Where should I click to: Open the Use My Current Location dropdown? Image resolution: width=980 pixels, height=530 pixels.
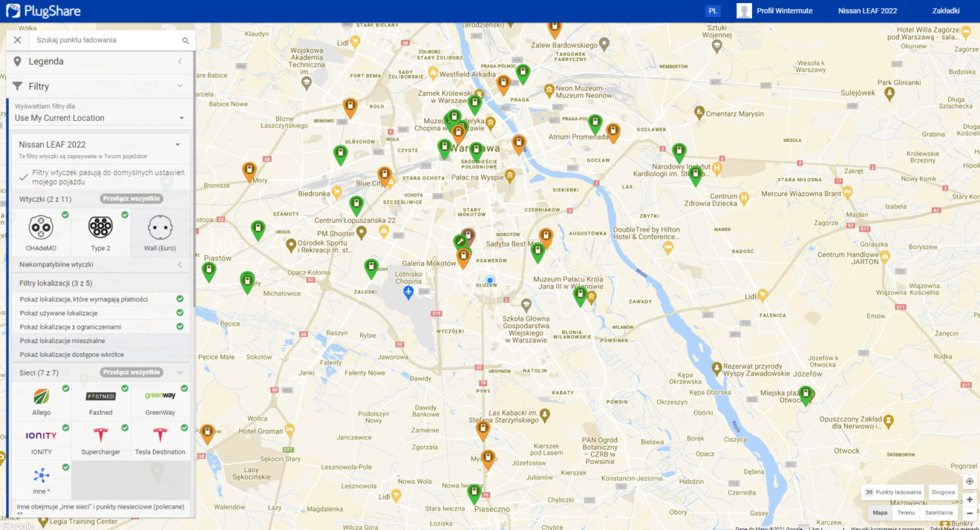tap(99, 118)
